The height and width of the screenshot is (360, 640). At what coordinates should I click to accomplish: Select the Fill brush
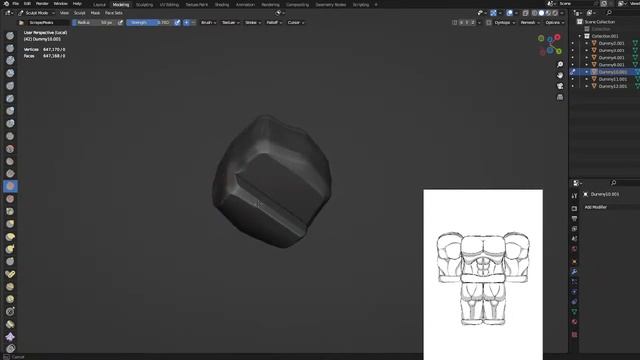10,173
